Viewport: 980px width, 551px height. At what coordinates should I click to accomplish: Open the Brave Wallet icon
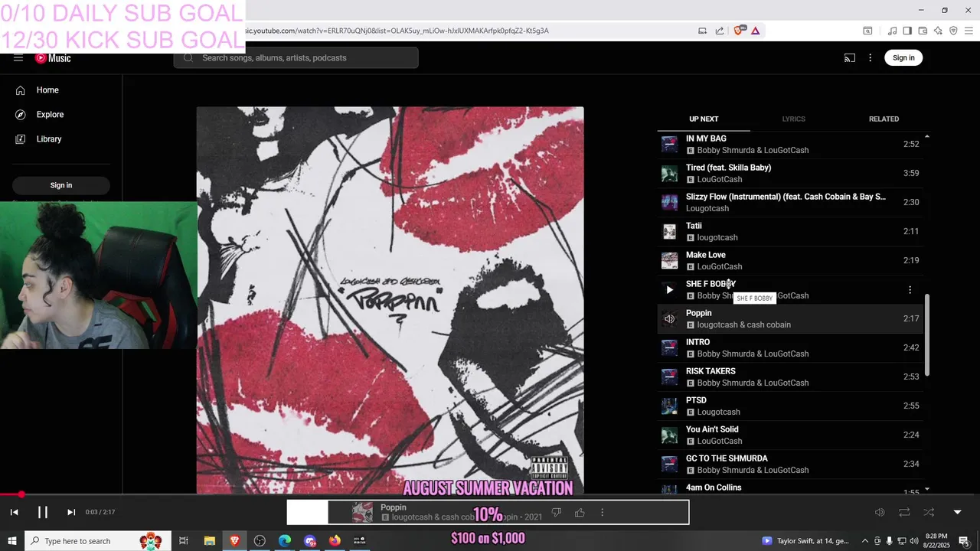tap(923, 31)
